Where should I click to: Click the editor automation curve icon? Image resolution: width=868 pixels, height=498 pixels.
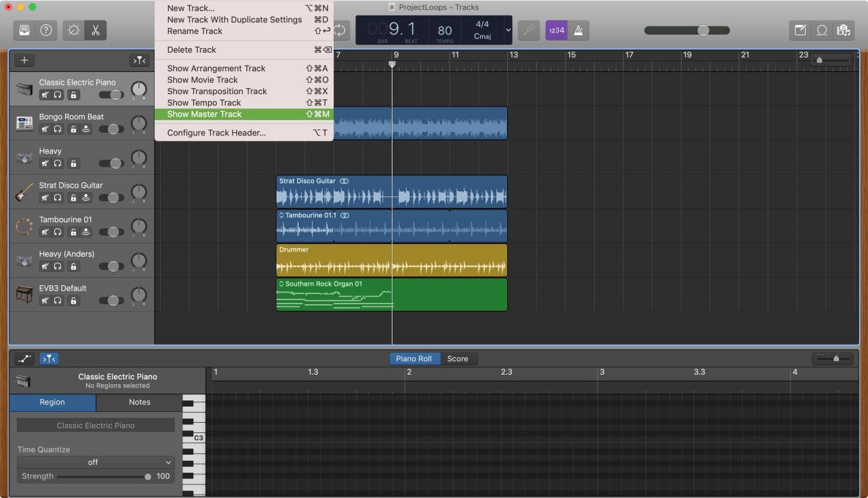24,358
